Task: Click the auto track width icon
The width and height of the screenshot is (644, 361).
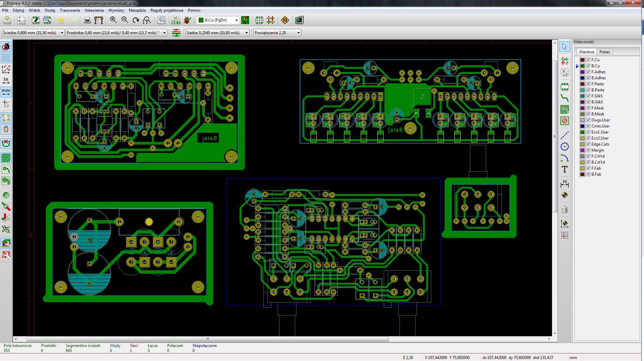Action: (176, 33)
